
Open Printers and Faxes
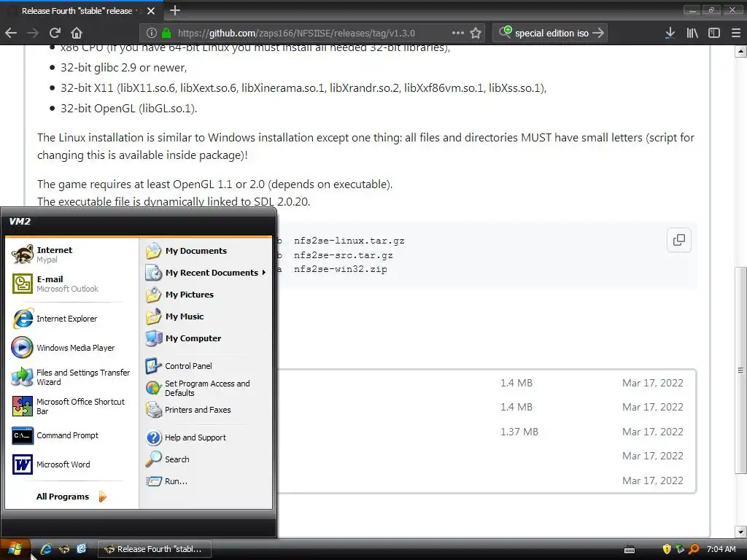205,410
